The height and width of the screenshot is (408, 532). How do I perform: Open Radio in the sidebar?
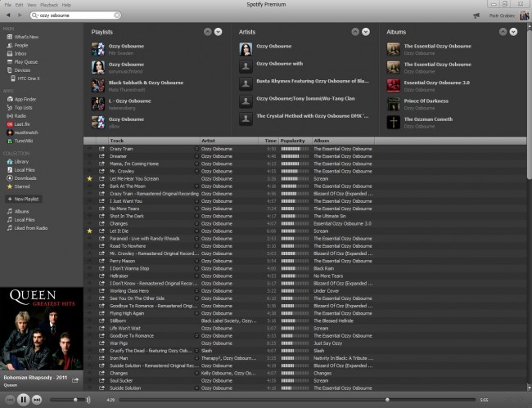click(x=16, y=116)
